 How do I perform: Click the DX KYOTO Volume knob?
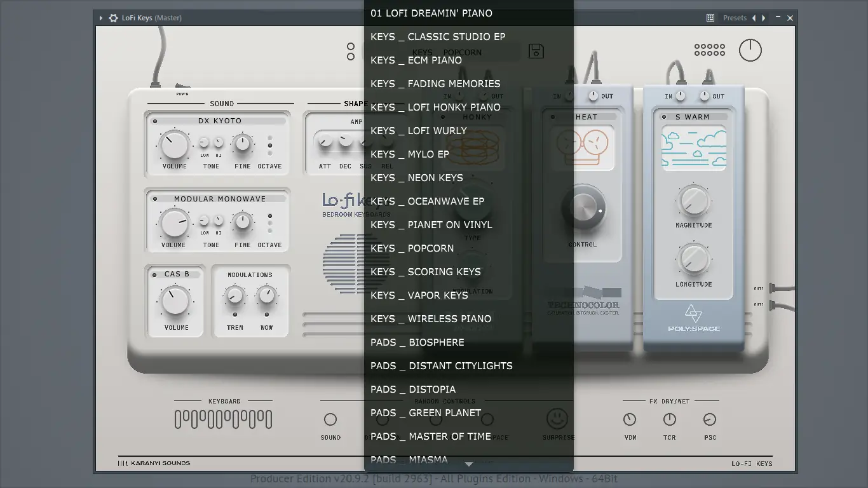click(174, 146)
